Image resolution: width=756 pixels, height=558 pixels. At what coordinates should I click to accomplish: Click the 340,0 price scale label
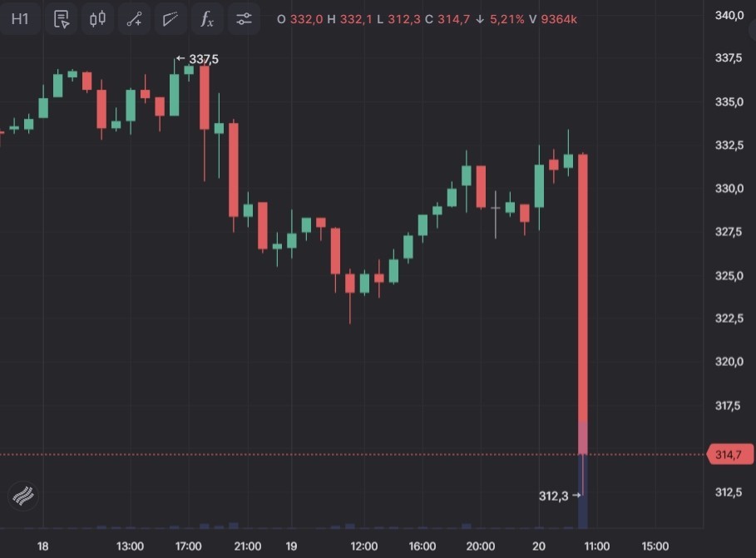click(x=729, y=16)
